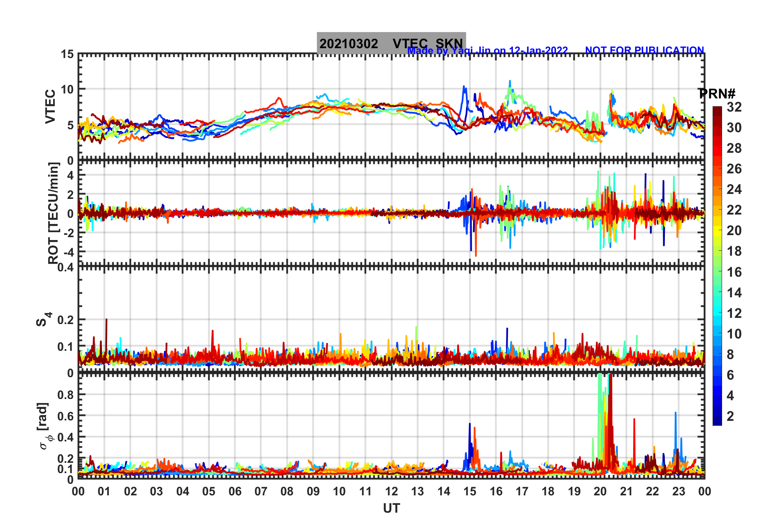Select the "Made by Yaqi Jin on 12-Jan-2022" credit text

pos(488,51)
